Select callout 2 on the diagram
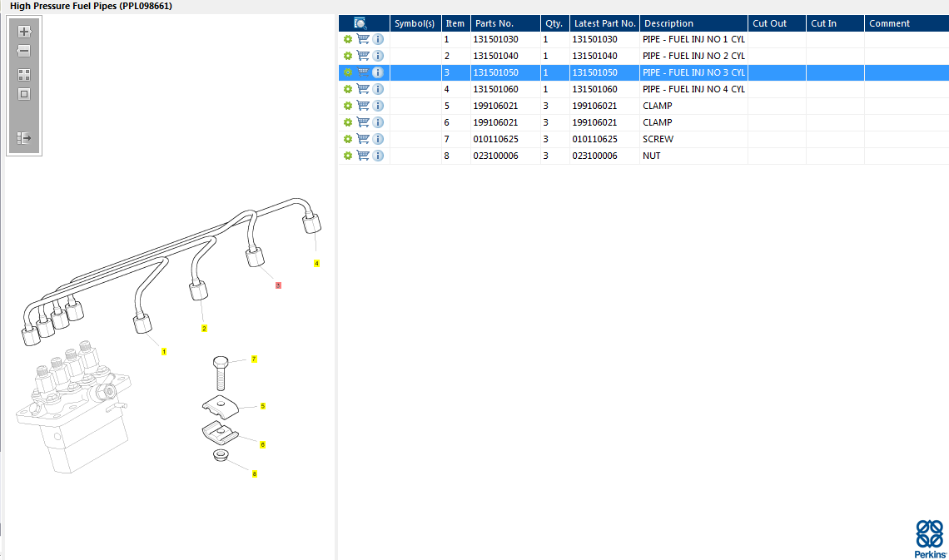The height and width of the screenshot is (560, 949). click(204, 329)
